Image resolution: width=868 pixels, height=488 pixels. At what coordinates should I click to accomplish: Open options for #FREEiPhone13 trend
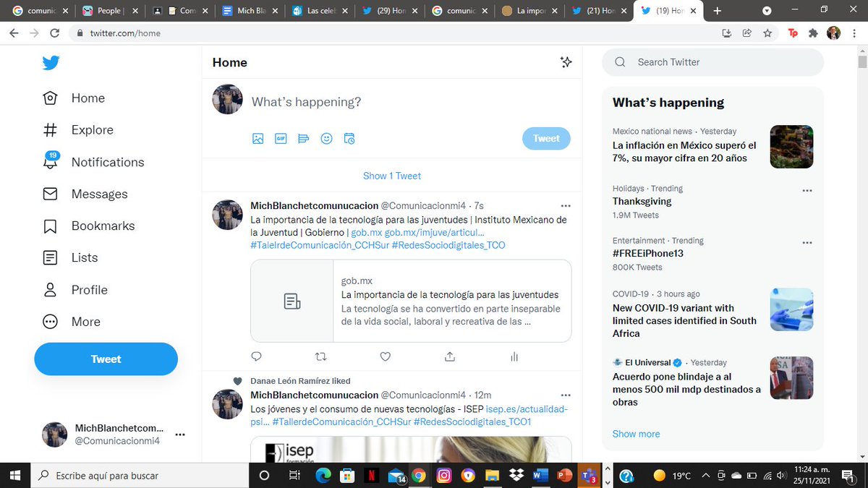pyautogui.click(x=807, y=243)
